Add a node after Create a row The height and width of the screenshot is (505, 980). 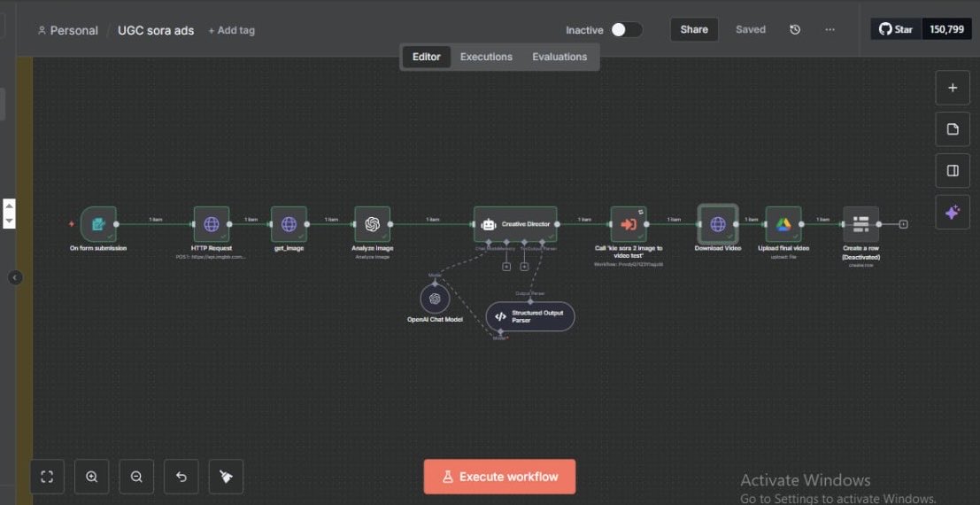pyautogui.click(x=903, y=224)
